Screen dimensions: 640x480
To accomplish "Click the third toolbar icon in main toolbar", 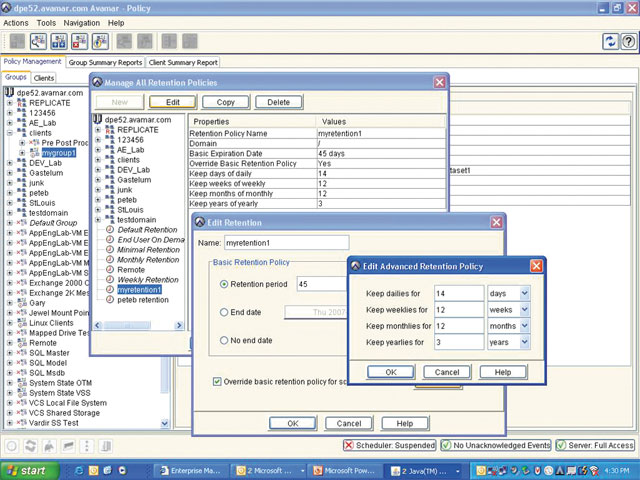I will (59, 41).
